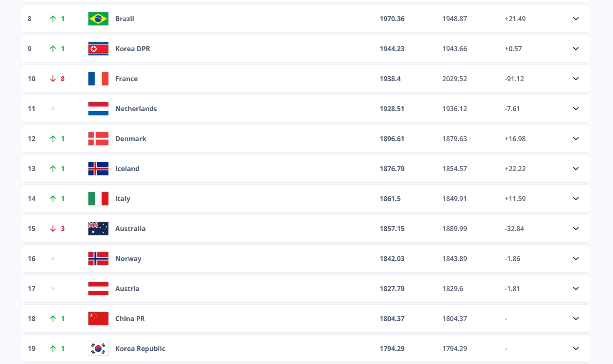The width and height of the screenshot is (613, 364).
Task: Click the Netherlands flag icon
Action: click(x=98, y=109)
